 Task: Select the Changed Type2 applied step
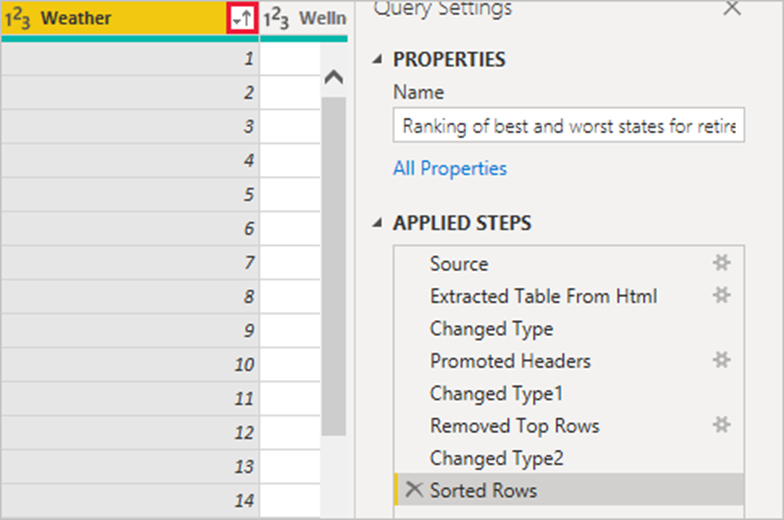coord(496,458)
